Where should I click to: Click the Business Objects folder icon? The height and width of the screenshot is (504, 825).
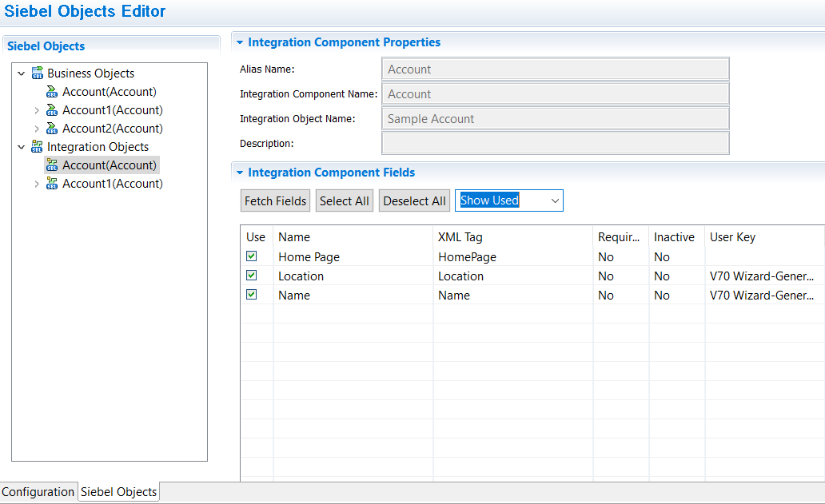(x=38, y=73)
